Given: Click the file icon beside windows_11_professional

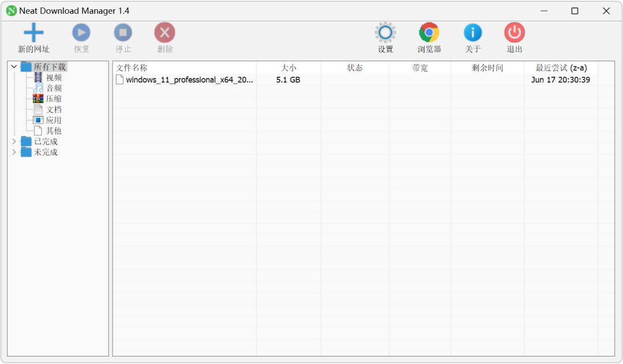Looking at the screenshot, I should pos(119,80).
